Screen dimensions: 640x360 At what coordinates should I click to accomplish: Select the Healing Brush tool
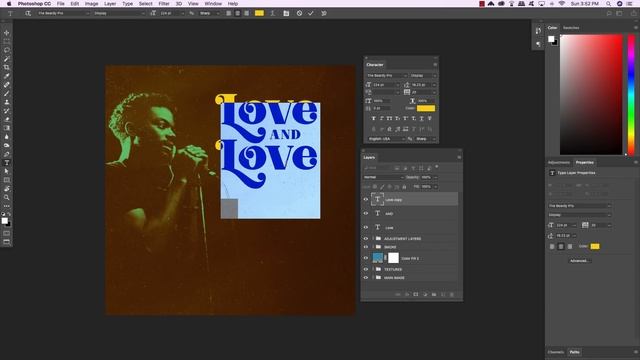(7, 85)
